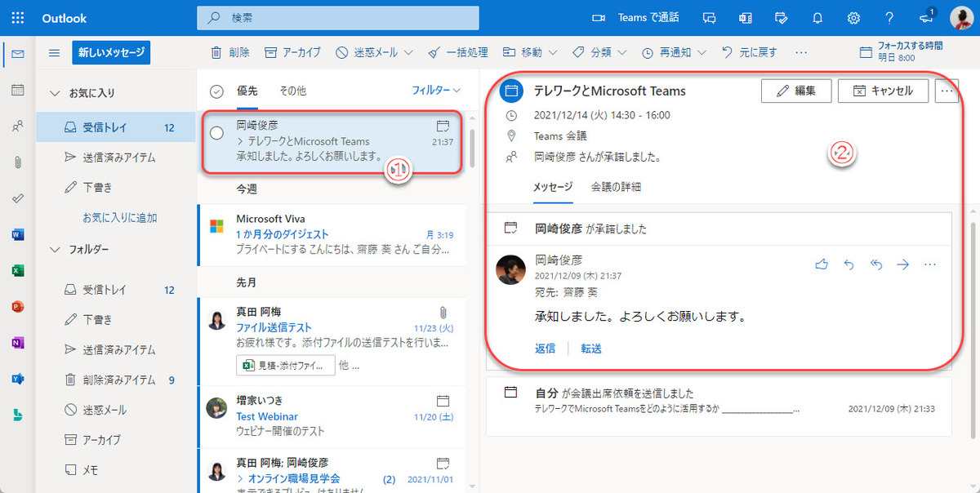Click 一括処理 in the command bar

(458, 53)
